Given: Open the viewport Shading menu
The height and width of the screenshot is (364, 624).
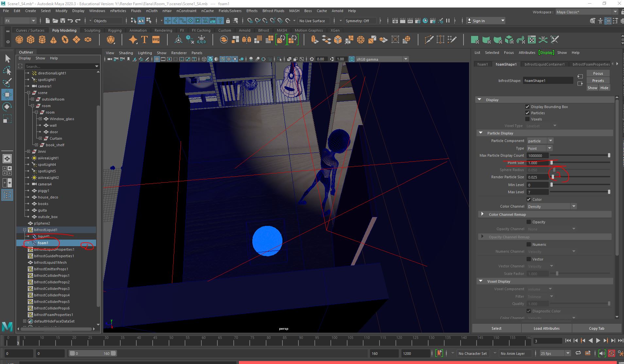Looking at the screenshot, I should coord(126,53).
